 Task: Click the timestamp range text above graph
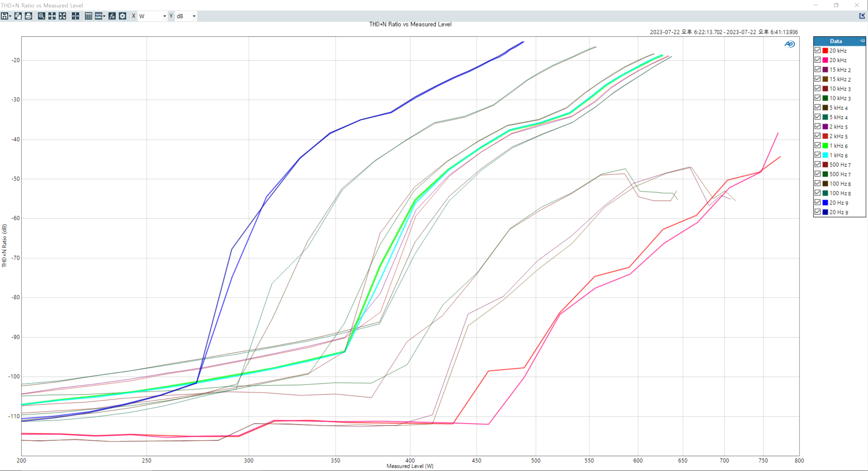click(x=724, y=32)
